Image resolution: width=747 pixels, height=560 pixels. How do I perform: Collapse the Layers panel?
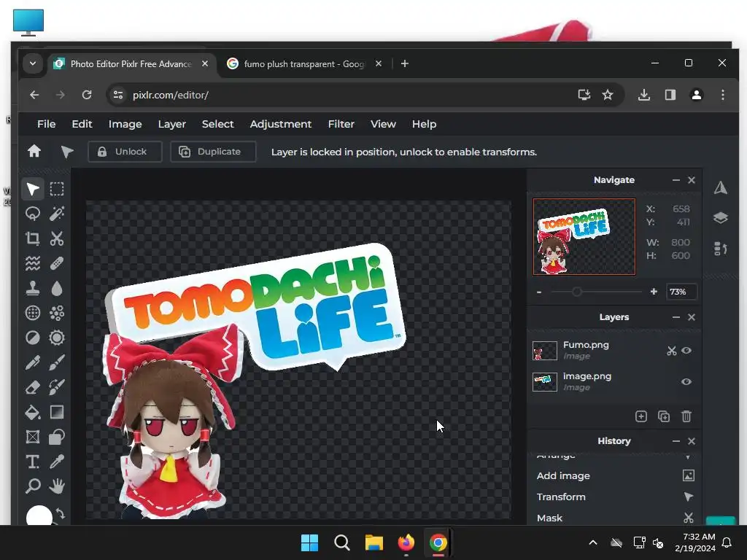(x=676, y=317)
